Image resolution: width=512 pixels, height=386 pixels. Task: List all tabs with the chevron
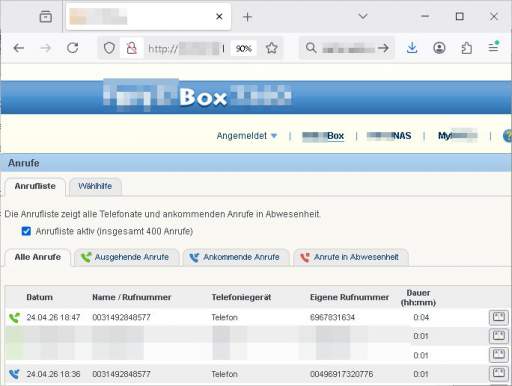point(363,16)
